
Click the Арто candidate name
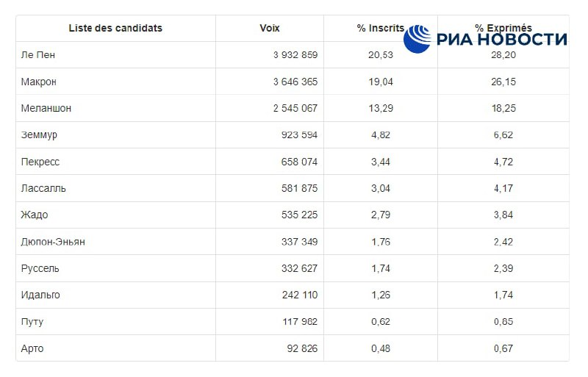click(32, 348)
